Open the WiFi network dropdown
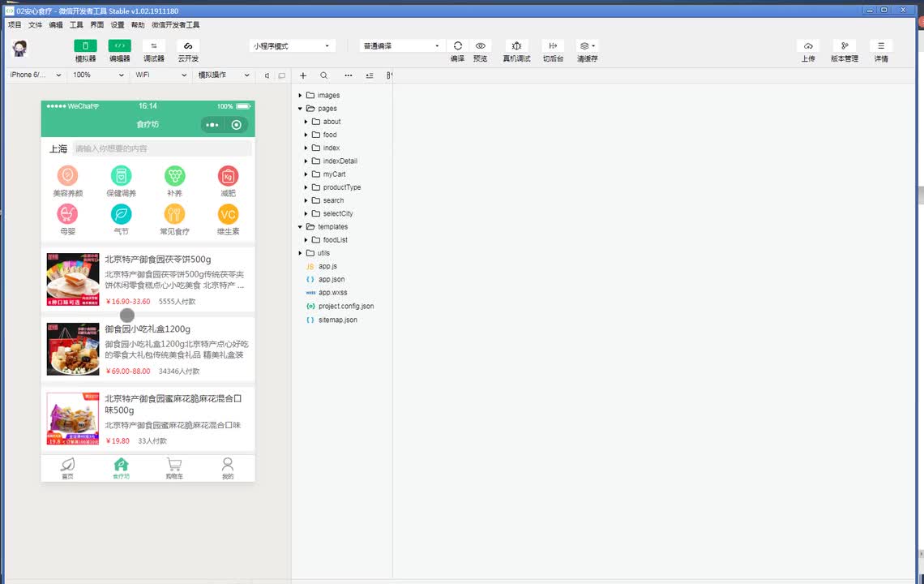The image size is (924, 584). point(160,75)
